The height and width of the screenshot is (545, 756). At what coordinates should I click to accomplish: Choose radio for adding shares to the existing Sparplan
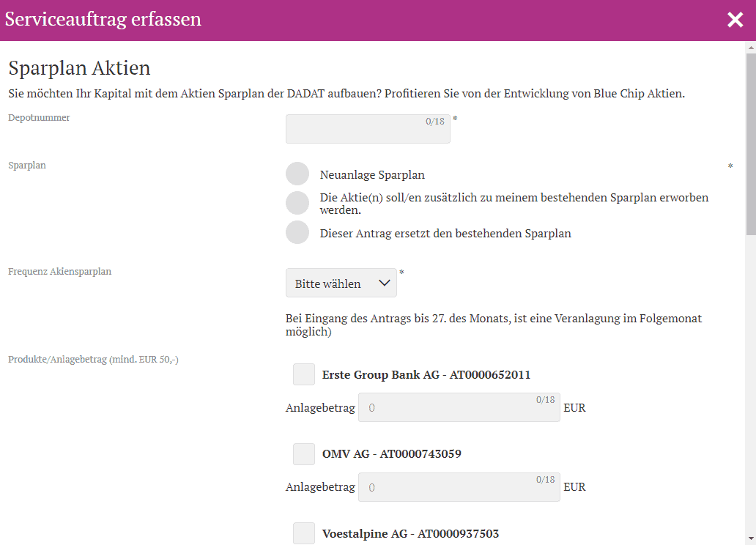(x=297, y=203)
